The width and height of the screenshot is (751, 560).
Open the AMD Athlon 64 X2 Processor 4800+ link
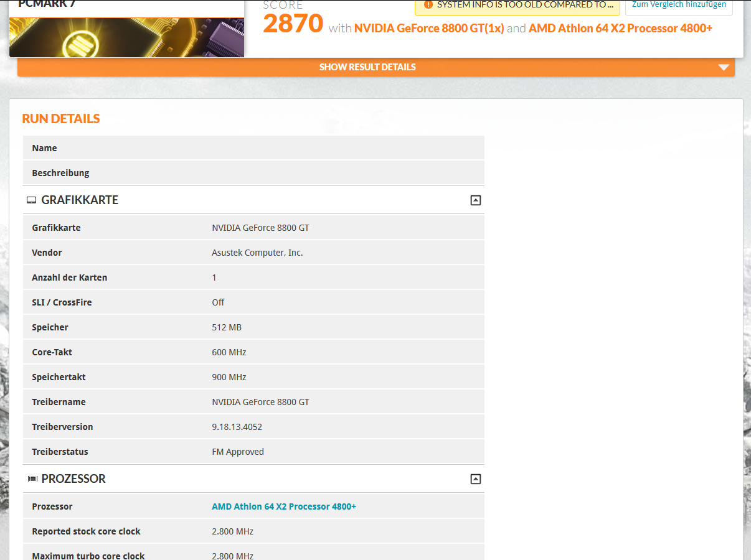tap(283, 506)
